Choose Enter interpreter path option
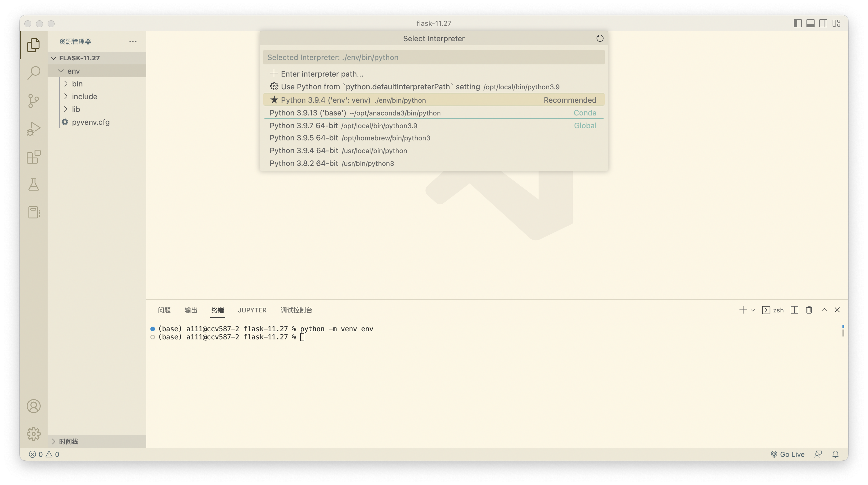The height and width of the screenshot is (485, 868). (434, 74)
